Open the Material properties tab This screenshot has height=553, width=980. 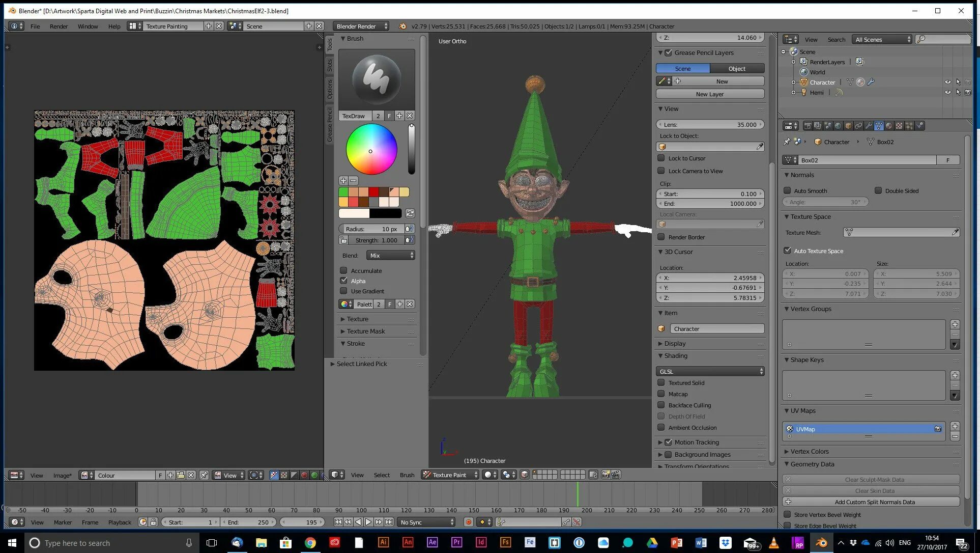coord(889,126)
